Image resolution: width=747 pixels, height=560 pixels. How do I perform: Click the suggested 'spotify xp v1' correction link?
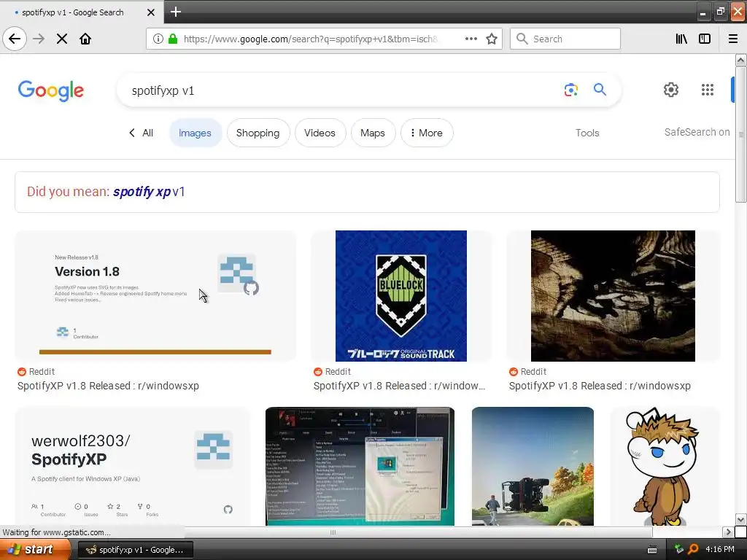149,192
